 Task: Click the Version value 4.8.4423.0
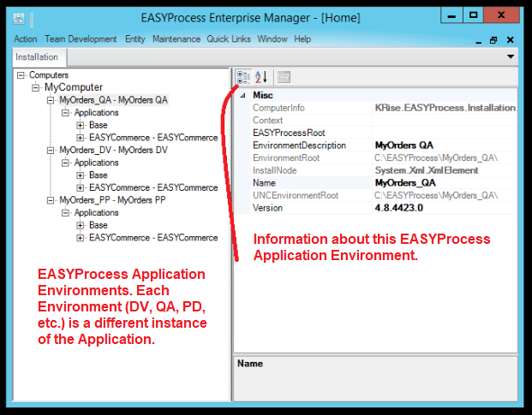pos(398,208)
